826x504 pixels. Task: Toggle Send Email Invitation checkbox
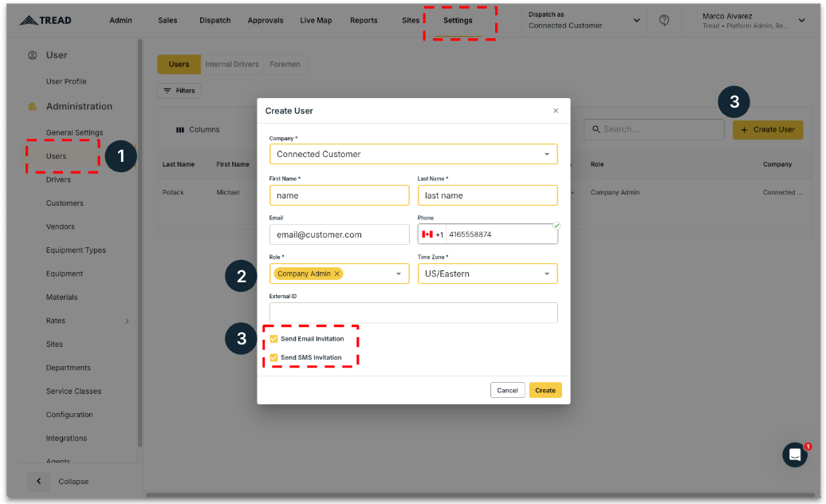point(274,339)
